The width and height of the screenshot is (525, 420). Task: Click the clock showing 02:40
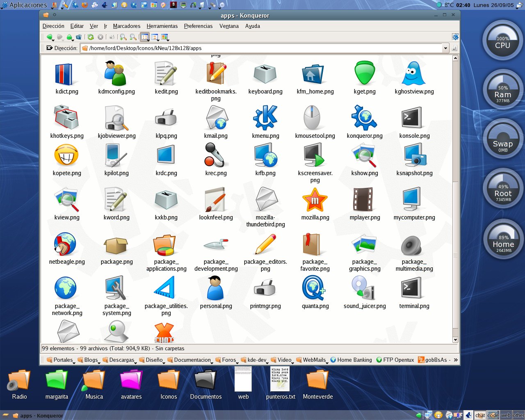pos(463,5)
